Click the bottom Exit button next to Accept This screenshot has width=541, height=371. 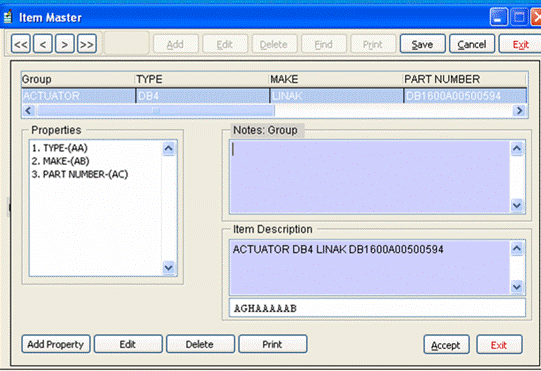coord(499,344)
